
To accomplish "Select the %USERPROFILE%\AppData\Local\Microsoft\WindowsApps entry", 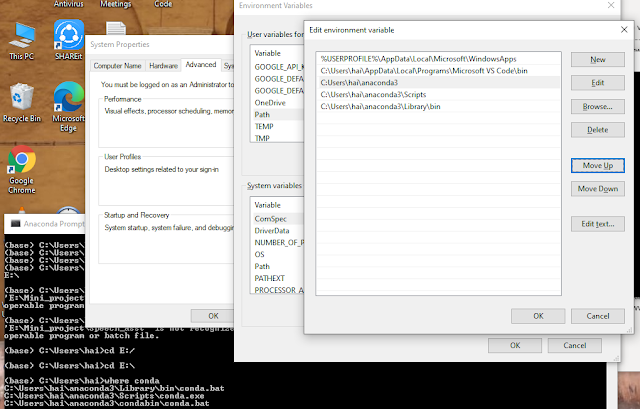I will pyautogui.click(x=438, y=59).
